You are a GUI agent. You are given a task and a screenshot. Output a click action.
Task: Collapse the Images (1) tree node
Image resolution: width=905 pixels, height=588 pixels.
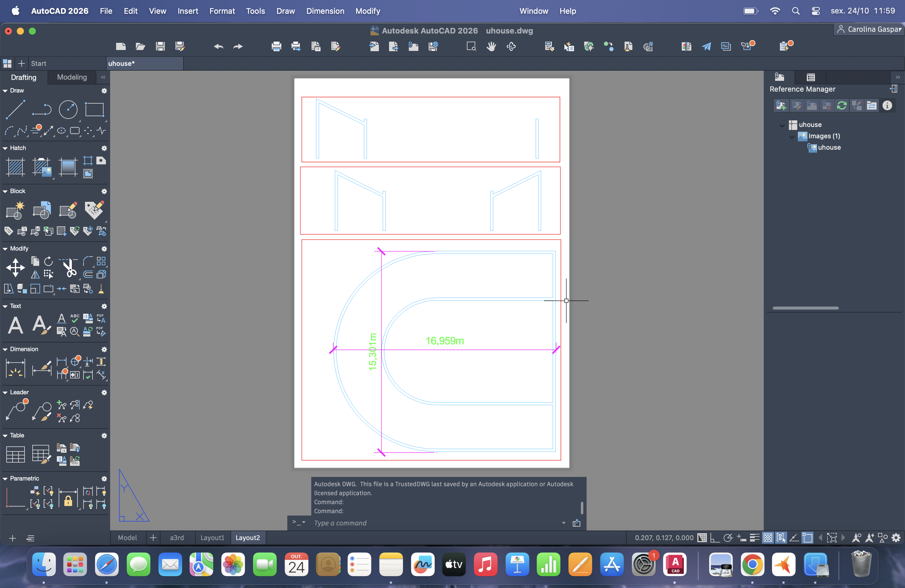[792, 136]
